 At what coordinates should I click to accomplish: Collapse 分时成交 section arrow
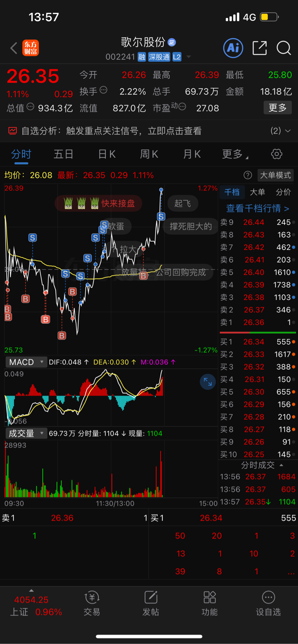point(281,465)
